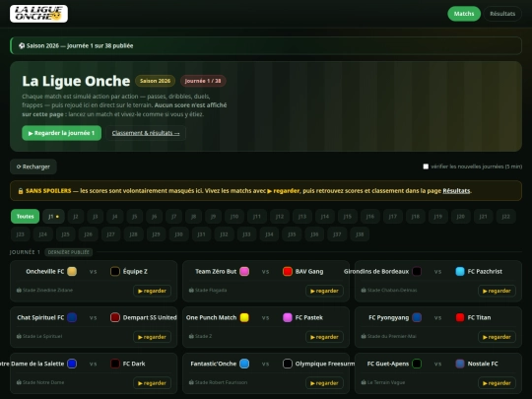Select the J2 matchday filter

[x=76, y=217]
